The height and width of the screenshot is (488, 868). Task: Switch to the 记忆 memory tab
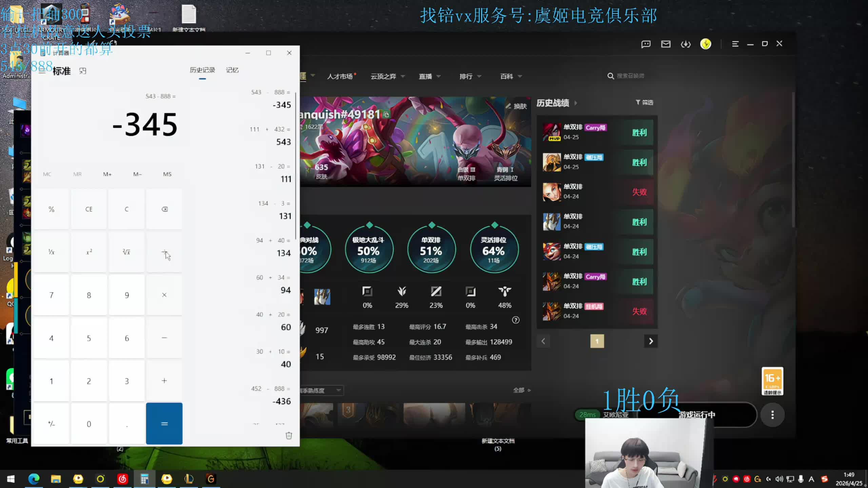click(232, 70)
